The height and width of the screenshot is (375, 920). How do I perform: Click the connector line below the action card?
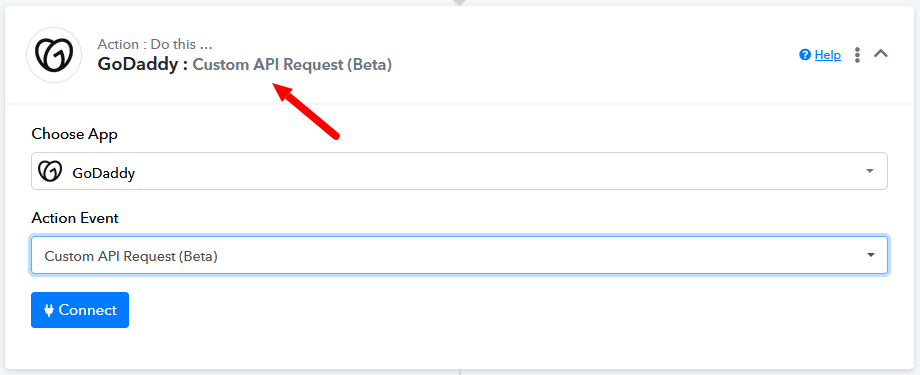click(x=460, y=372)
